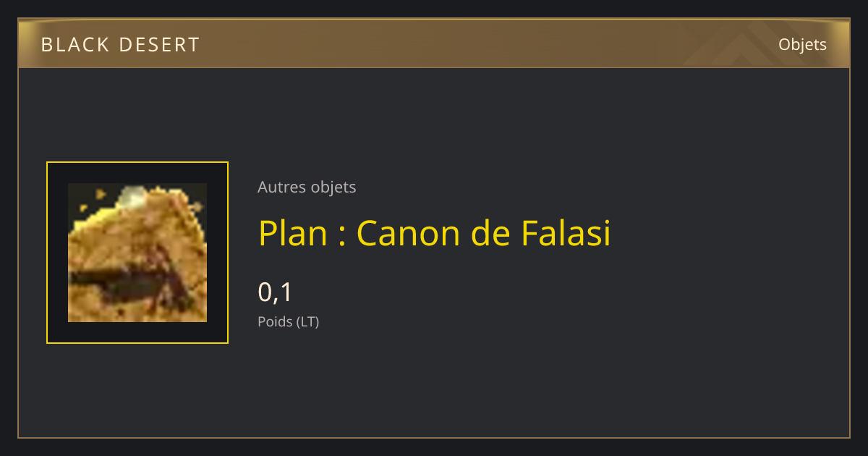
Task: Open the BLACK DESERT header title
Action: (120, 45)
